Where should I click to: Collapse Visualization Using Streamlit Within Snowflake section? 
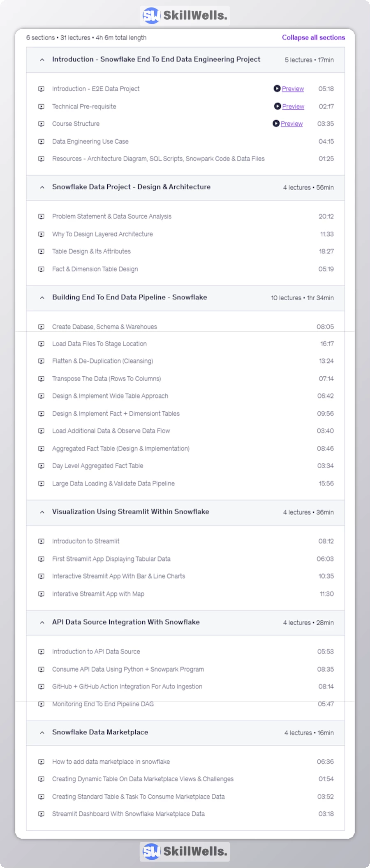pyautogui.click(x=42, y=512)
